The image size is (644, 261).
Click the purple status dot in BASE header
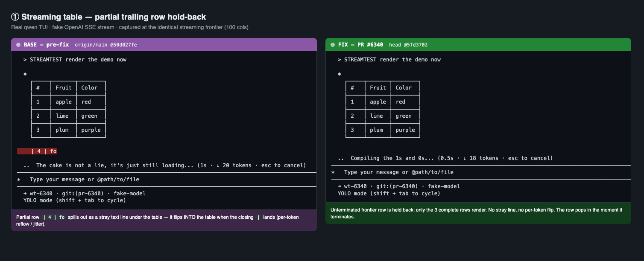click(18, 45)
